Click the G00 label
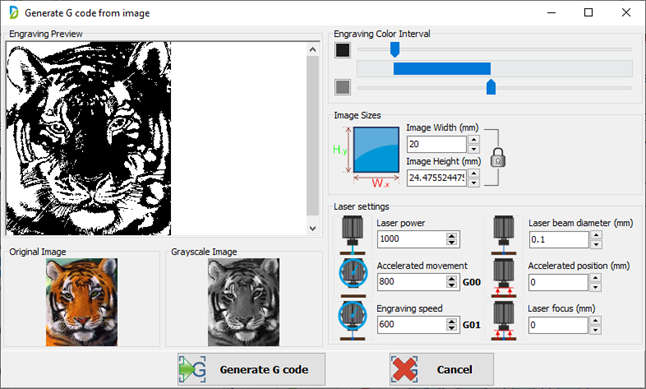Viewport: 646px width, 389px height. tap(472, 282)
